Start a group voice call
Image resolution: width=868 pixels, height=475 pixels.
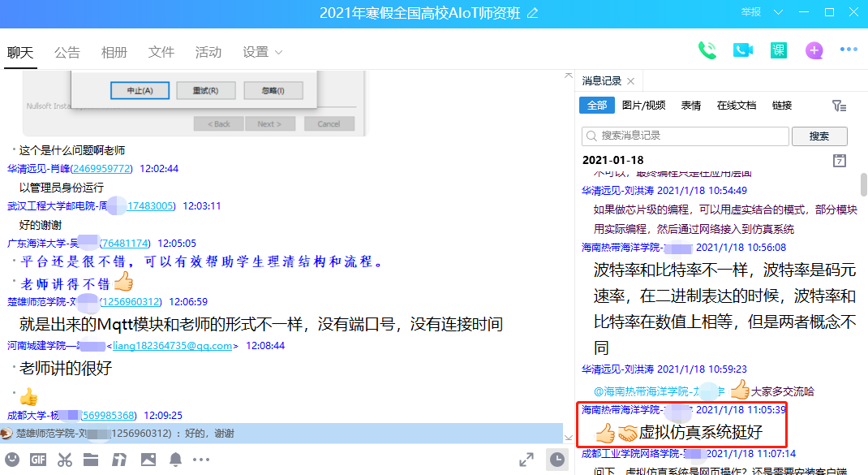pos(707,50)
